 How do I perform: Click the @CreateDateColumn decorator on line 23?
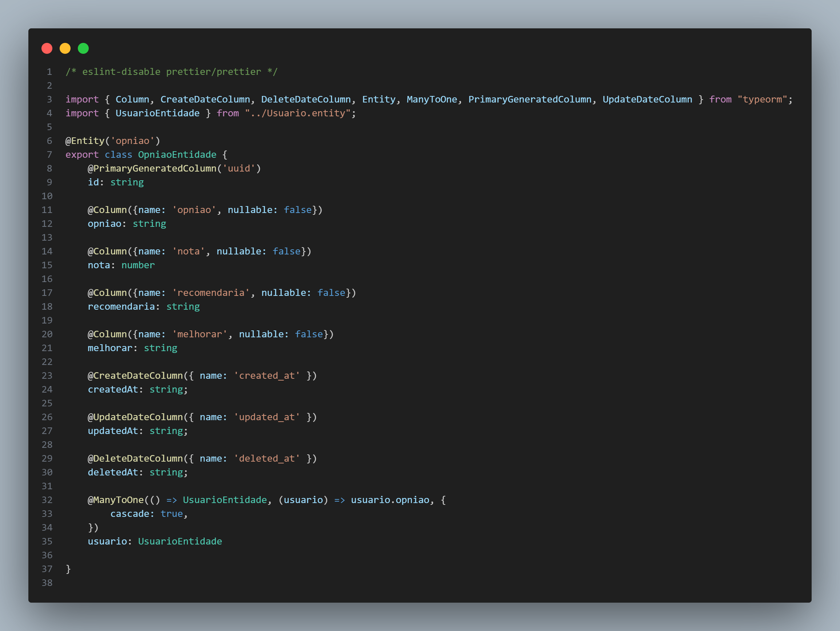[135, 375]
